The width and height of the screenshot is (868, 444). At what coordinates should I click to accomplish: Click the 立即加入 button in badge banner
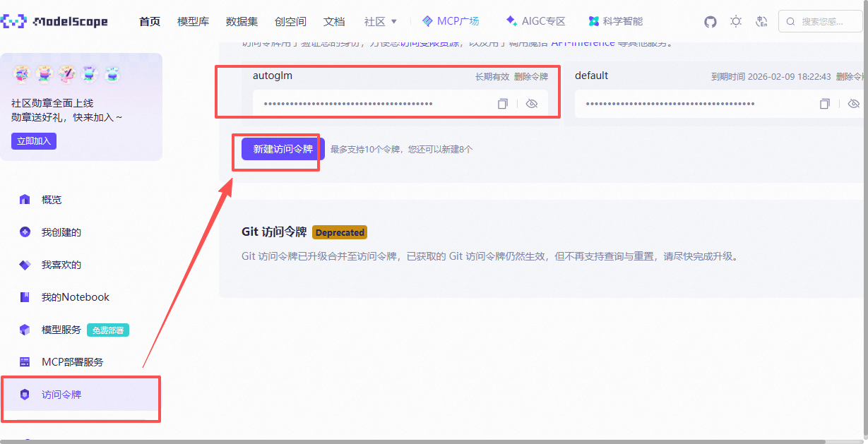(34, 141)
